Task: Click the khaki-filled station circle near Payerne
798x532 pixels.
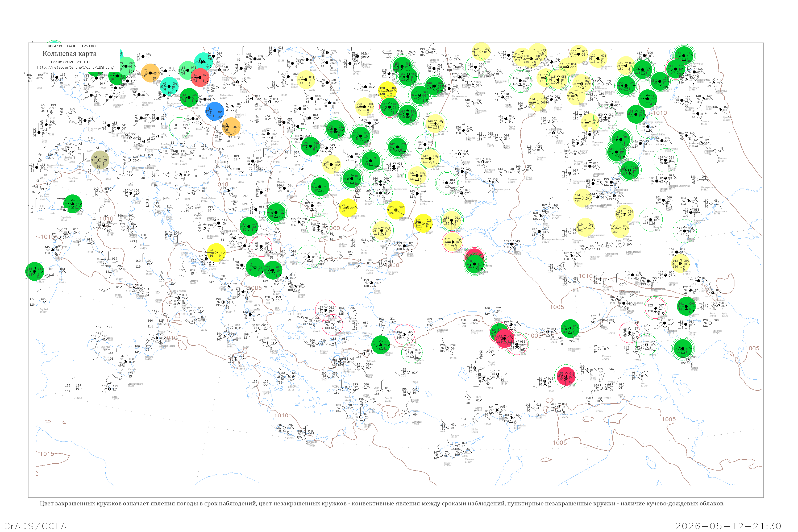Action: (x=100, y=160)
